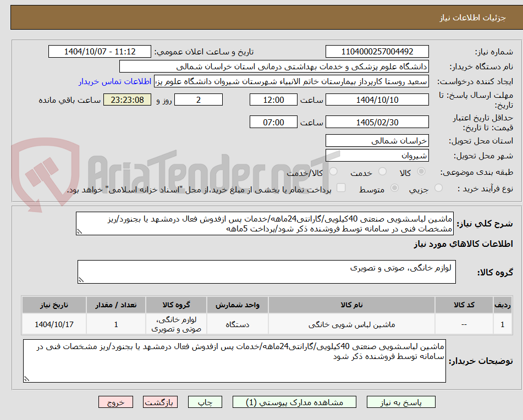Check the treasury payment checkbox

(x=341, y=188)
